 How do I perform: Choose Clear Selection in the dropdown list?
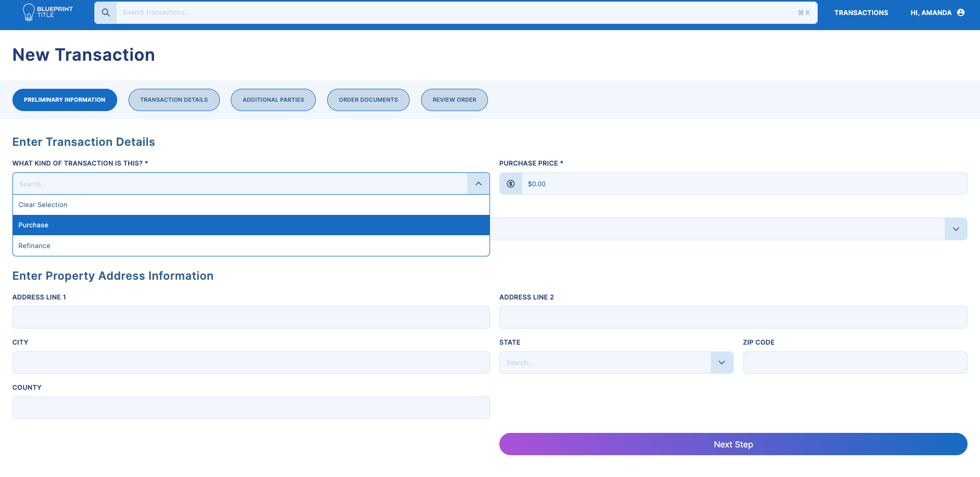251,205
